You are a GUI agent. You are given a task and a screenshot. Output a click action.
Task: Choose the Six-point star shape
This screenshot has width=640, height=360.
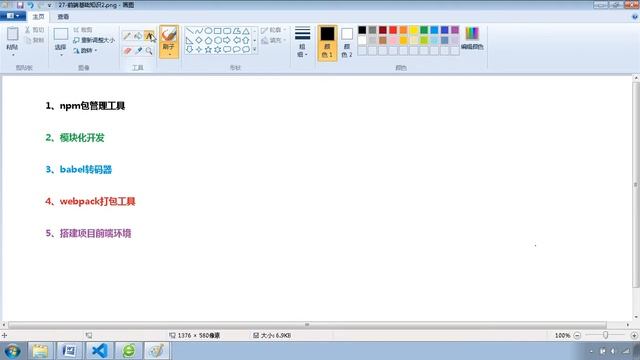(x=218, y=50)
